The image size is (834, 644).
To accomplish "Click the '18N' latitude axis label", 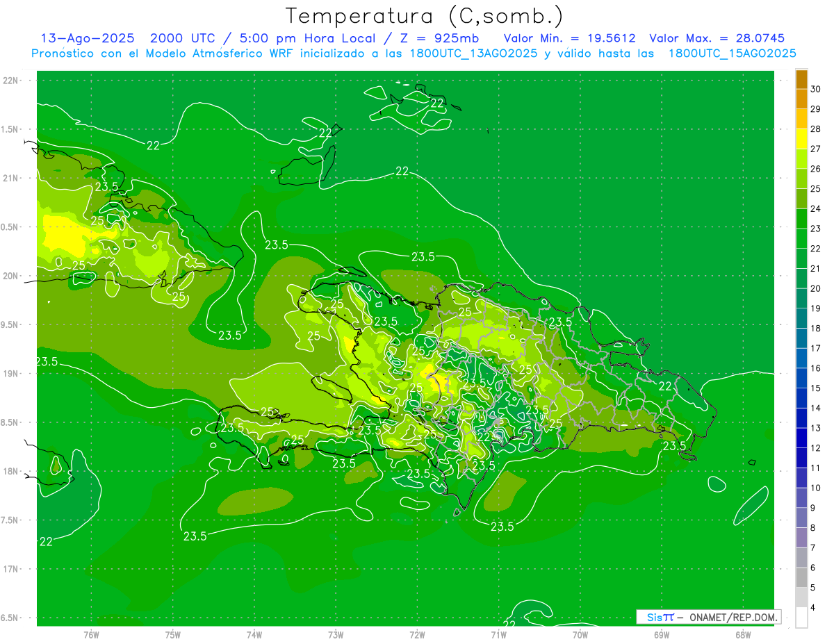I will [x=10, y=471].
